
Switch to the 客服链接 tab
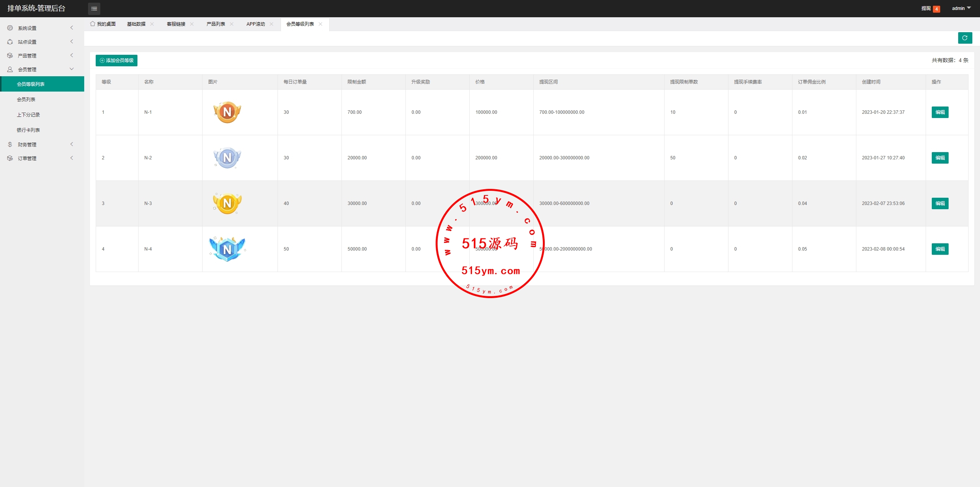[x=176, y=24]
